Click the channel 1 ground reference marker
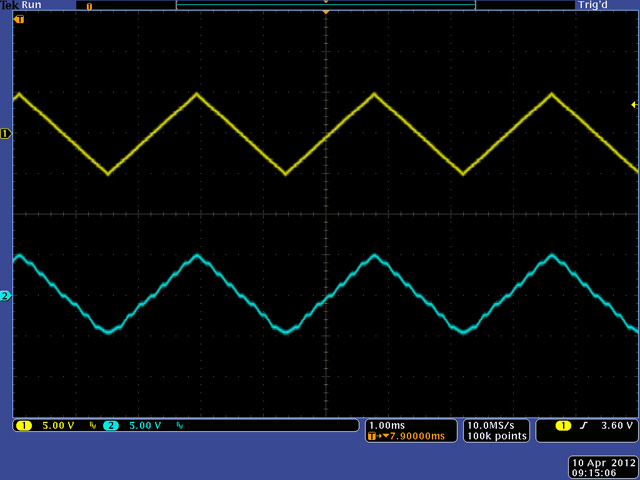This screenshot has height=480, width=640. (5, 133)
